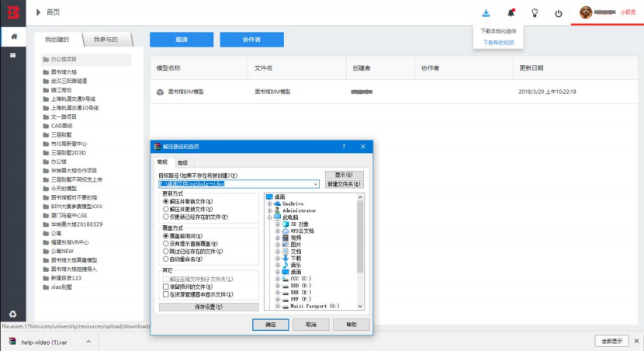Click the help-video (1).rar file icon
This screenshot has width=644, height=351.
point(12,342)
